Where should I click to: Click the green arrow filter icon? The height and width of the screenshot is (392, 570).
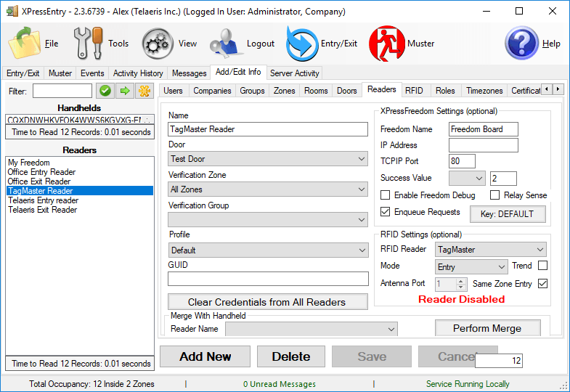125,91
